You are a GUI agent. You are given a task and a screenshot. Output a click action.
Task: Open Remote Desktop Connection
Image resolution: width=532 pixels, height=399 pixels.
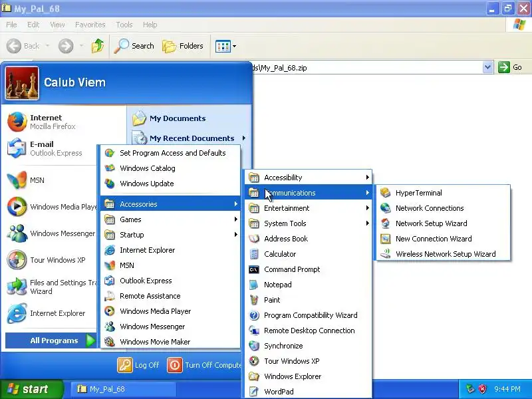pos(308,330)
